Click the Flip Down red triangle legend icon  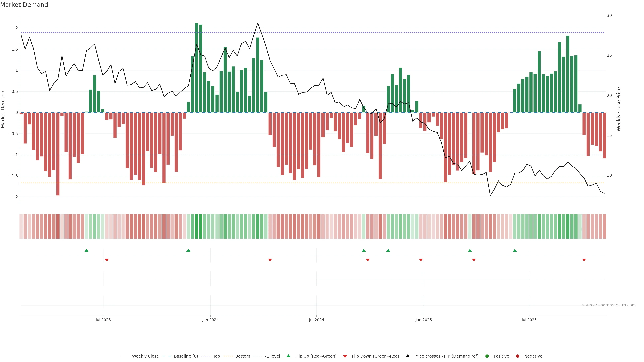tap(345, 356)
